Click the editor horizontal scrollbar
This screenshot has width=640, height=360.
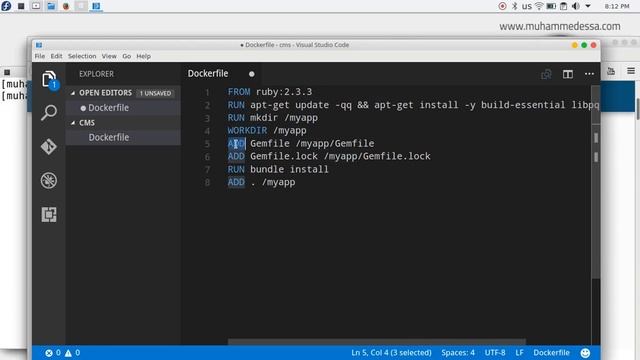click(376, 341)
